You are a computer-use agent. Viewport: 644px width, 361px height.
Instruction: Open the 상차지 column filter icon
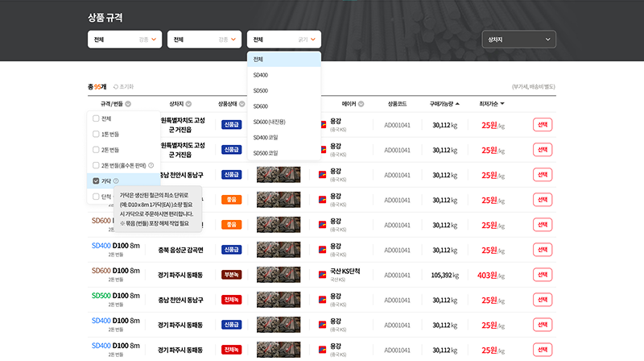tap(190, 104)
